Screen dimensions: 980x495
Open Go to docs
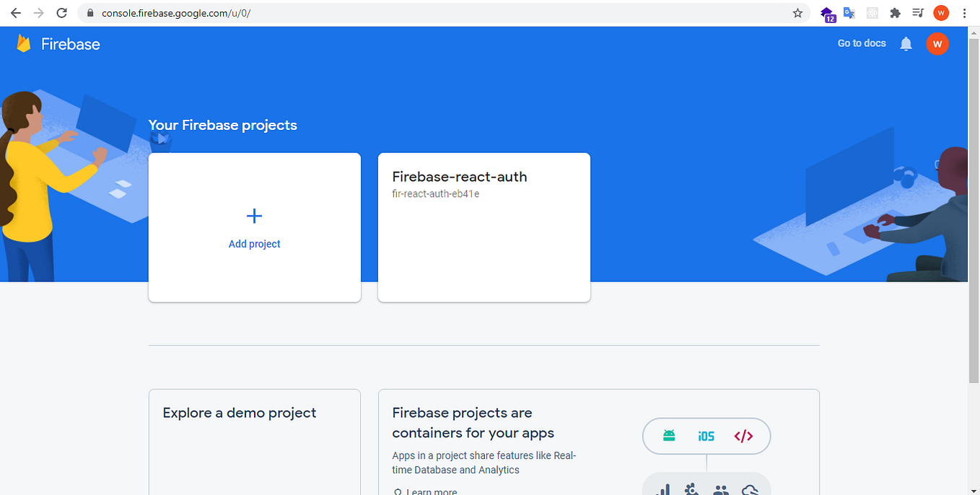861,43
